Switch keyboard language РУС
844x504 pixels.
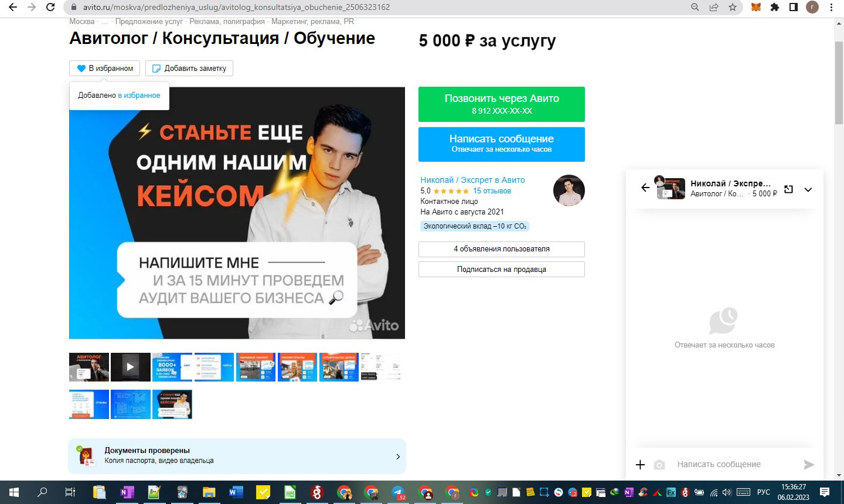coord(763,492)
